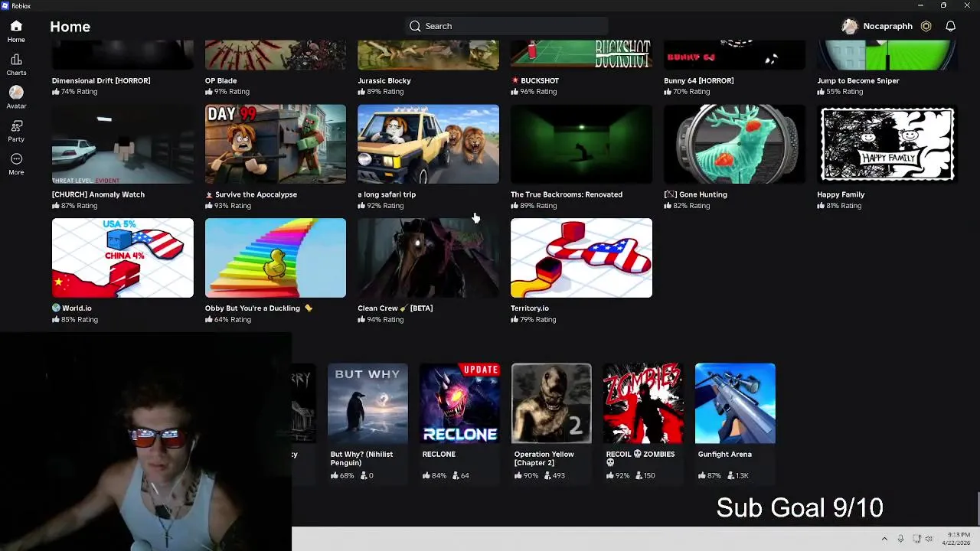Screen dimensions: 980x551
Task: Open the RECOIL ZOMBIES thumbnail
Action: coord(643,403)
